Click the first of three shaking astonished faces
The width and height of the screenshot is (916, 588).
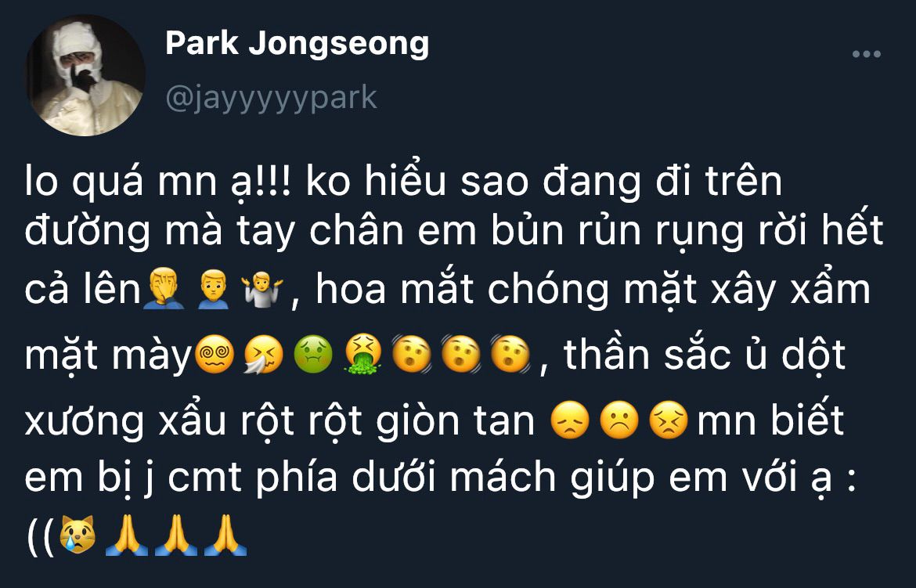[411, 355]
